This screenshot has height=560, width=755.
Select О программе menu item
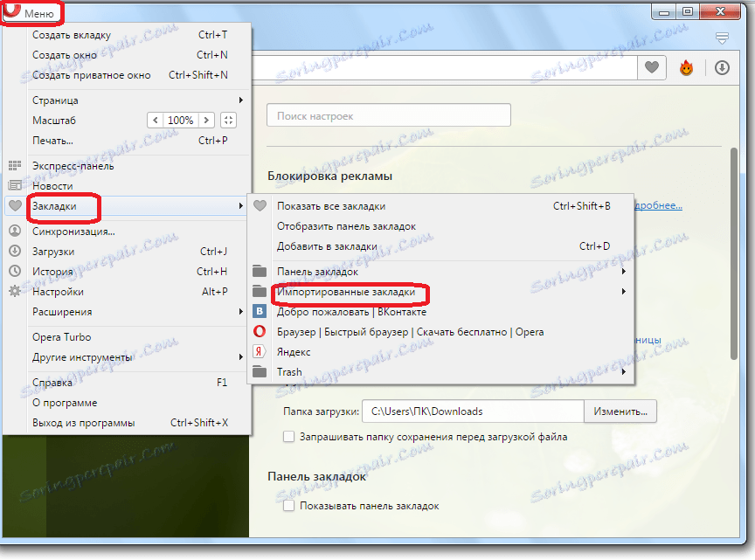[x=127, y=403]
